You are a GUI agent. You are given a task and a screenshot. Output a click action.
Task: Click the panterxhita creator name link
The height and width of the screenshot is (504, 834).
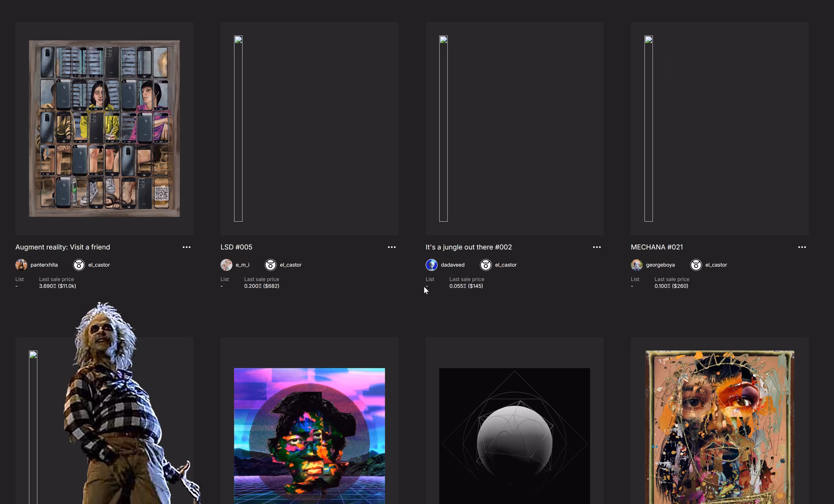click(44, 265)
